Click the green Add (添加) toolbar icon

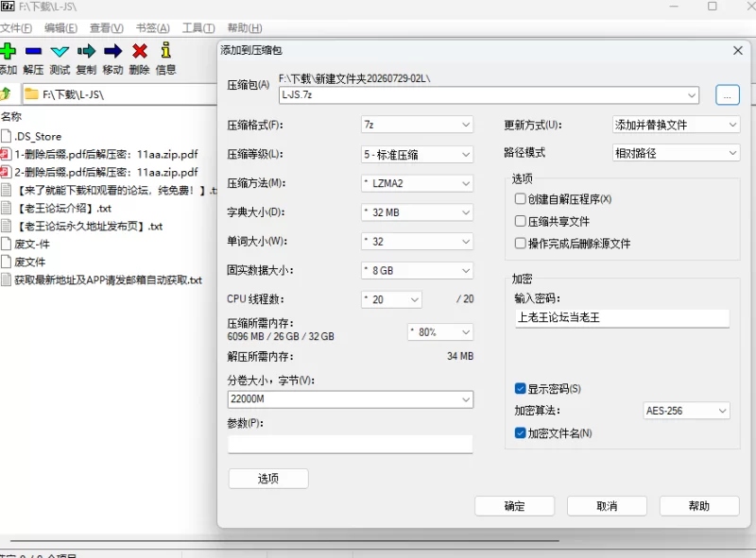tap(8, 51)
